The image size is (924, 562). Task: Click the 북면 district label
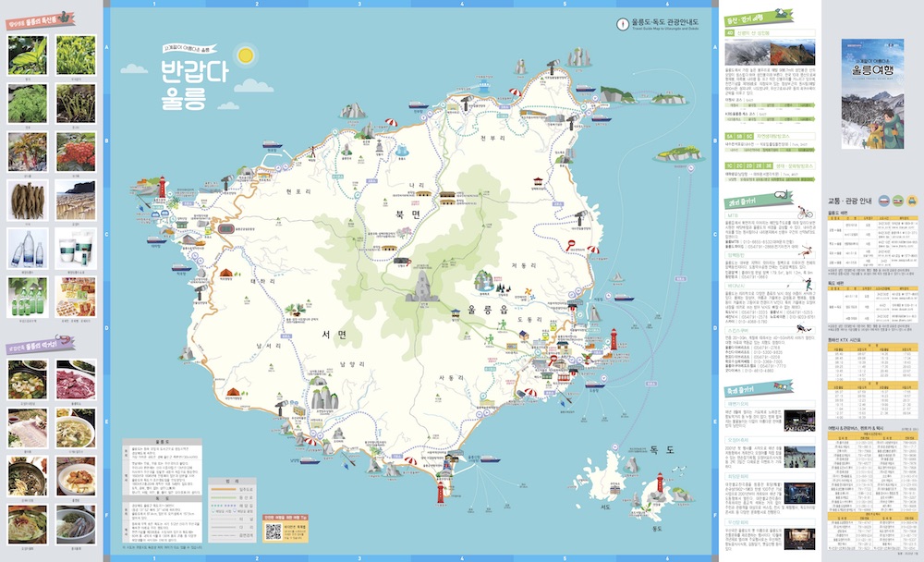pos(407,214)
